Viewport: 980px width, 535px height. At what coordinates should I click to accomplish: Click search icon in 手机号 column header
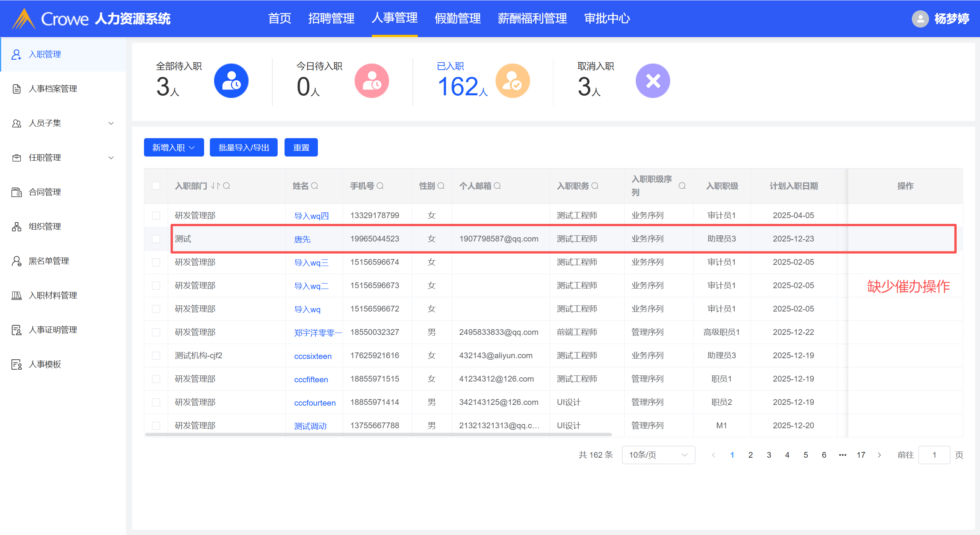click(x=380, y=186)
